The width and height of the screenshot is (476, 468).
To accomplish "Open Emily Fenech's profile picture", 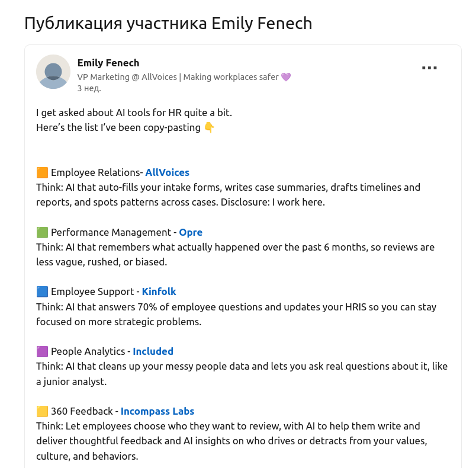I will click(x=53, y=72).
